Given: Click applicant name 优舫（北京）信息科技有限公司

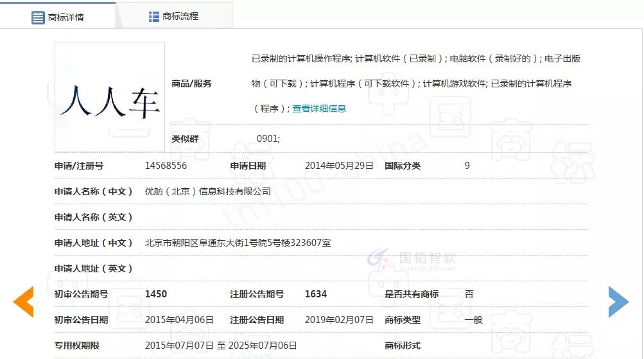Looking at the screenshot, I should 208,191.
